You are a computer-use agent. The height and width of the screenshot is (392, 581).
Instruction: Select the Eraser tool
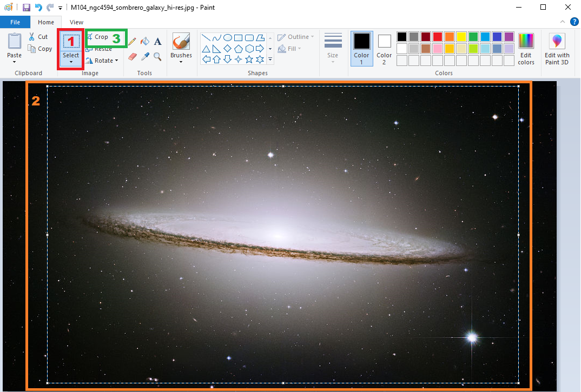133,56
